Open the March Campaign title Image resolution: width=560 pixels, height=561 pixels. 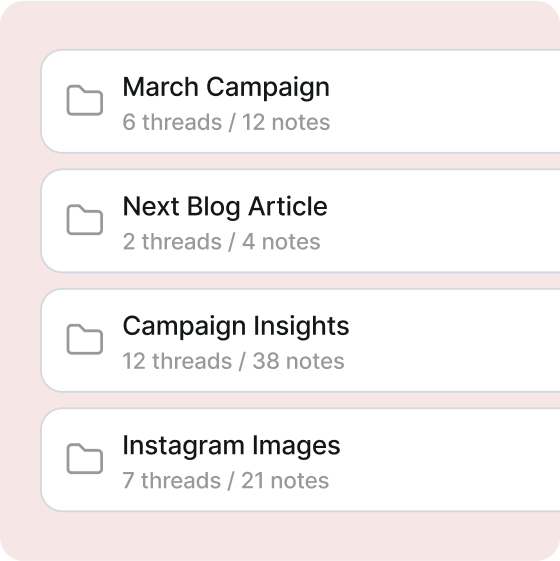click(226, 88)
